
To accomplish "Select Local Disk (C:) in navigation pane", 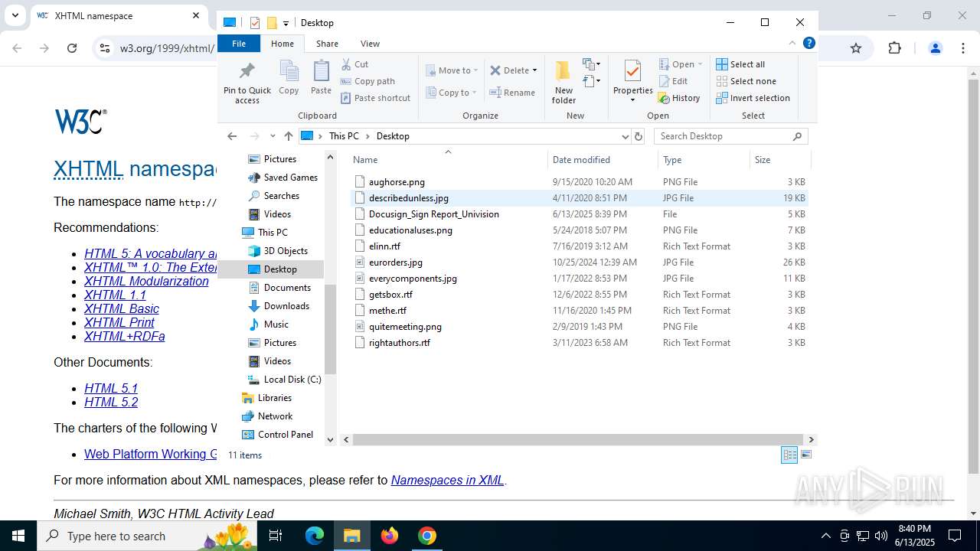I will click(x=292, y=380).
